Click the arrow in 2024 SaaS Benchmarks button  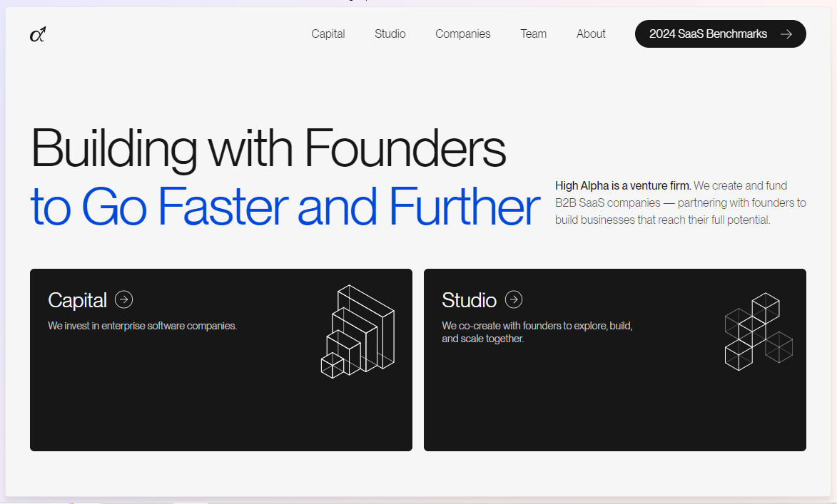(786, 34)
